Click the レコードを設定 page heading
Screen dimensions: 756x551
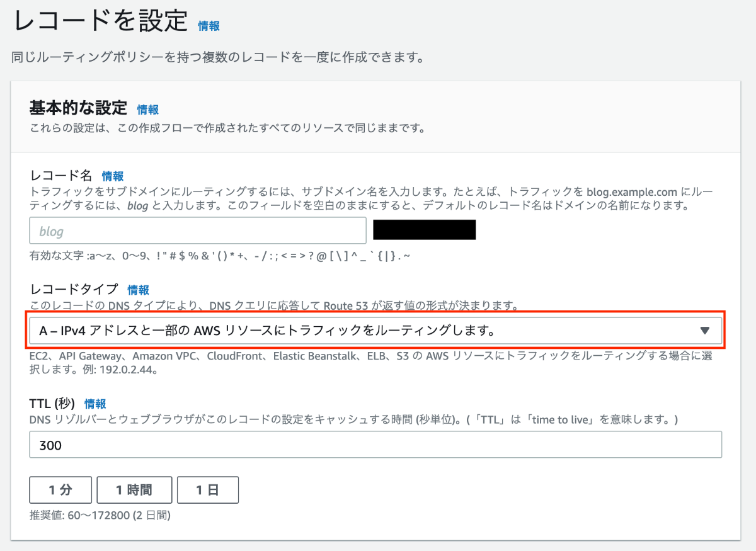[101, 21]
